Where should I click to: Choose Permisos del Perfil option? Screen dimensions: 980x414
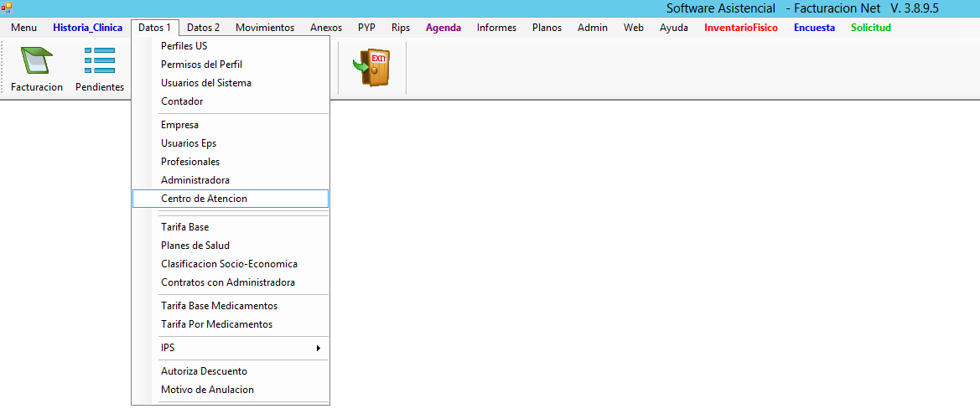click(201, 65)
